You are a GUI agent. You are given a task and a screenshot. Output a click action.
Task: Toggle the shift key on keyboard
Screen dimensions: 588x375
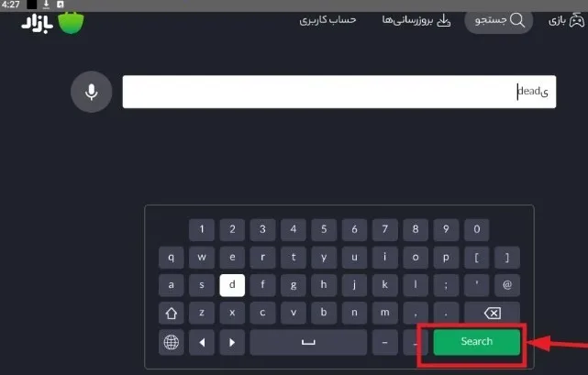172,313
